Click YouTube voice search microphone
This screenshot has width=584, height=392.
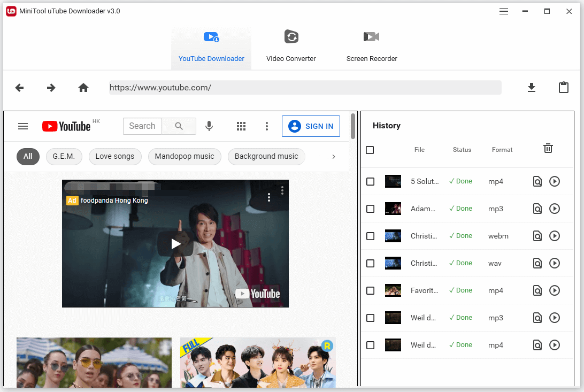209,126
